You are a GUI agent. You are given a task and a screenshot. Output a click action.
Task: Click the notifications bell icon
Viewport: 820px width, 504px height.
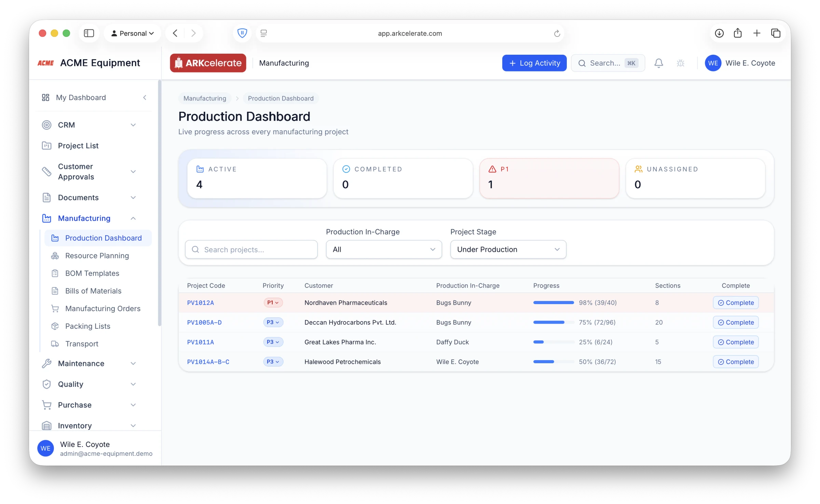658,63
